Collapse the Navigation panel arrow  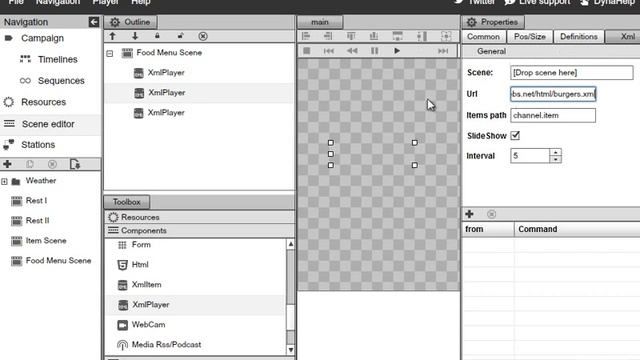(x=93, y=22)
